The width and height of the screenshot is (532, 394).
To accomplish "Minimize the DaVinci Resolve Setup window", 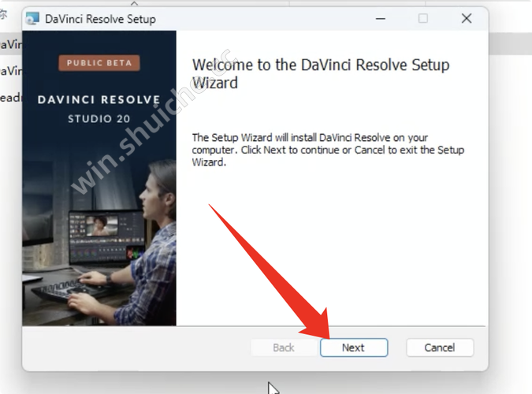I will tap(381, 18).
